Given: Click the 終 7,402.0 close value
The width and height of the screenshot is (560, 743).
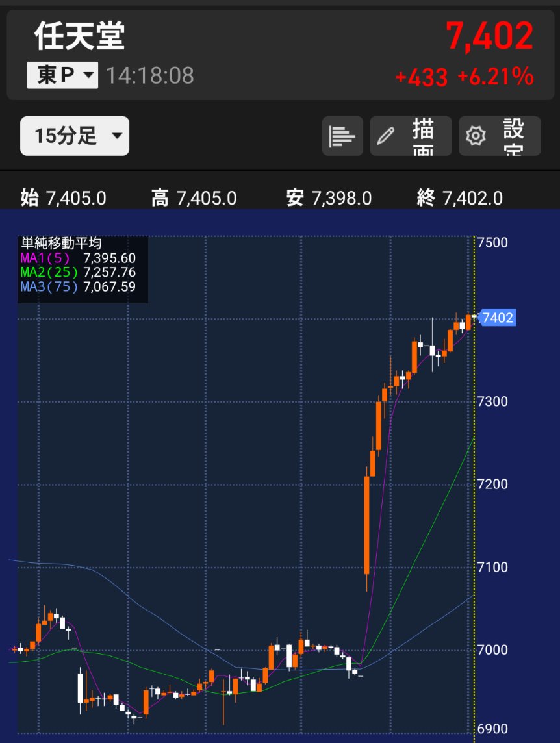Looking at the screenshot, I should point(460,198).
